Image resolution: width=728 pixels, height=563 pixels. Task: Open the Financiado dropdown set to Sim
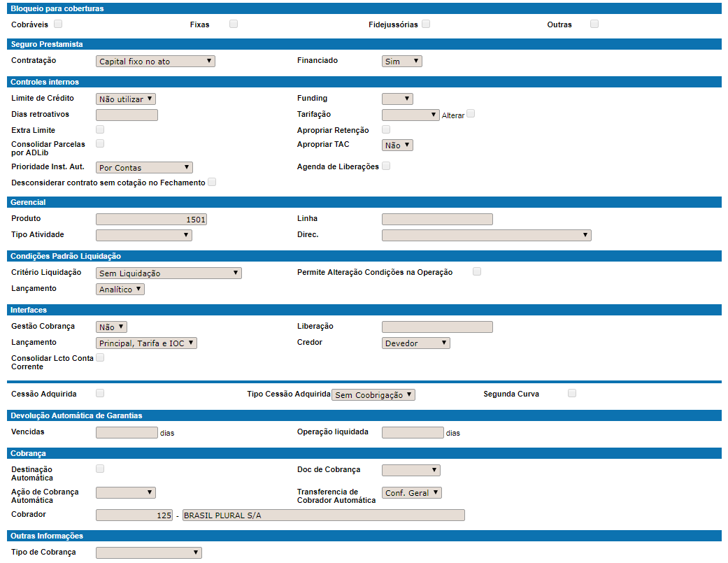pyautogui.click(x=402, y=62)
